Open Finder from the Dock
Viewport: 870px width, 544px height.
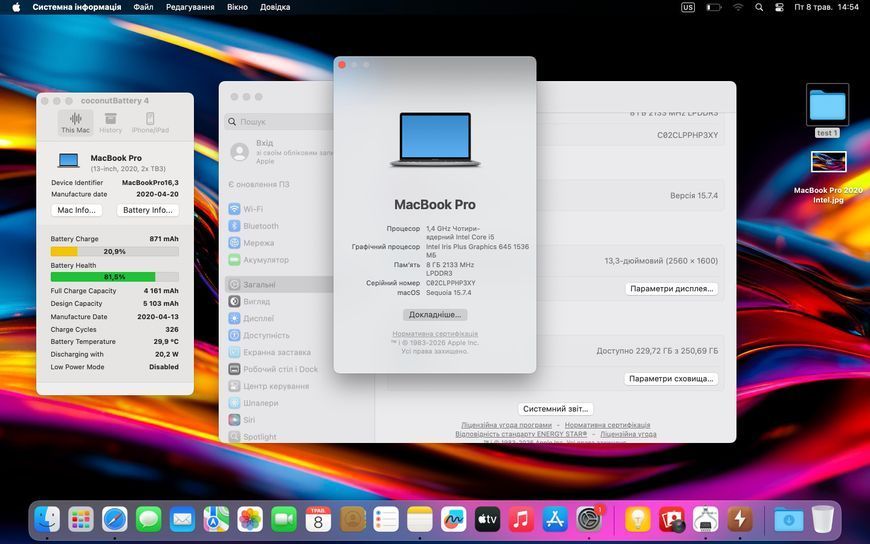pos(47,520)
